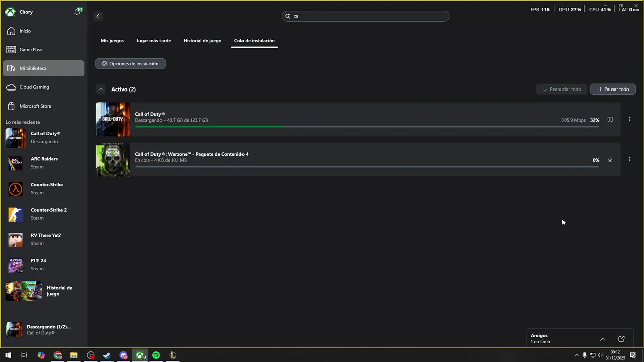Click the '32%' progress value
The image size is (644, 362).
click(595, 120)
